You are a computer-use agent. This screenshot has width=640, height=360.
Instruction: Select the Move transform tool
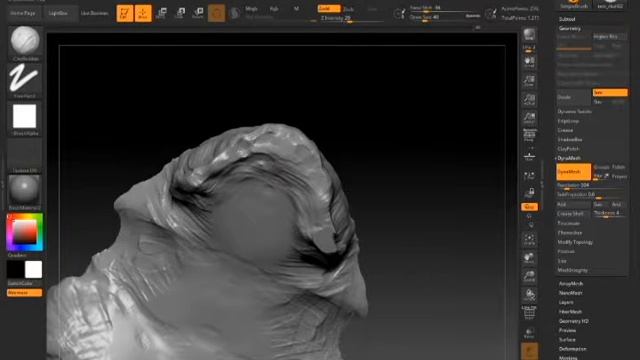coord(162,13)
